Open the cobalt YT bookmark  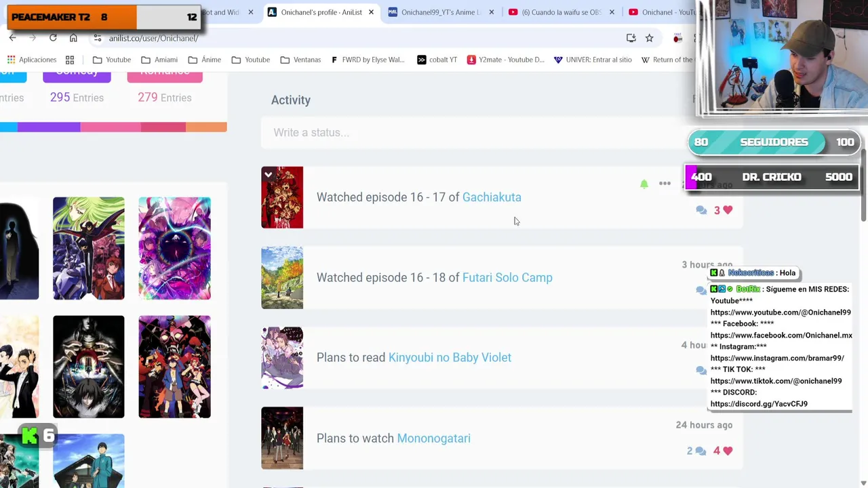click(437, 60)
